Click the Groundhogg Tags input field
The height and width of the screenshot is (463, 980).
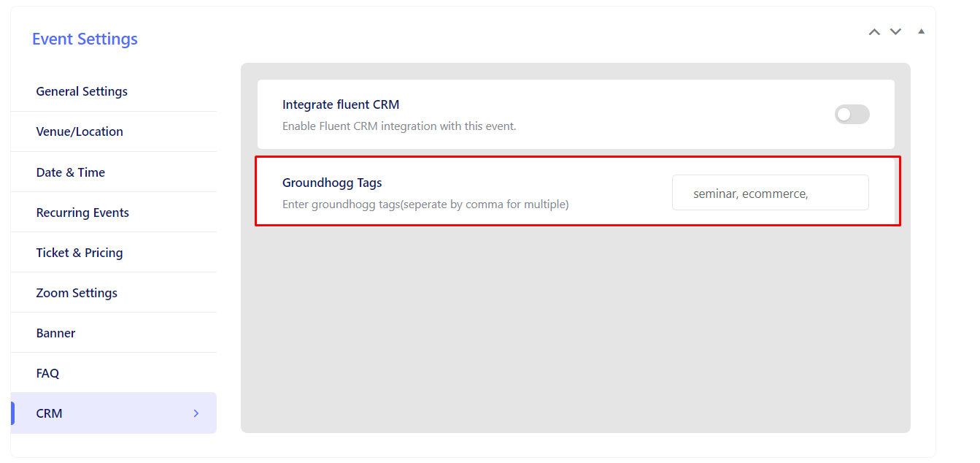pos(770,192)
